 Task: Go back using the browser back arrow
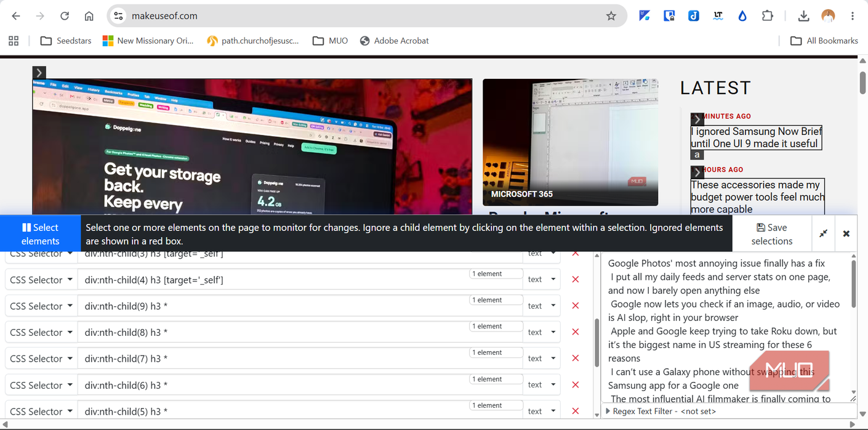click(x=16, y=16)
